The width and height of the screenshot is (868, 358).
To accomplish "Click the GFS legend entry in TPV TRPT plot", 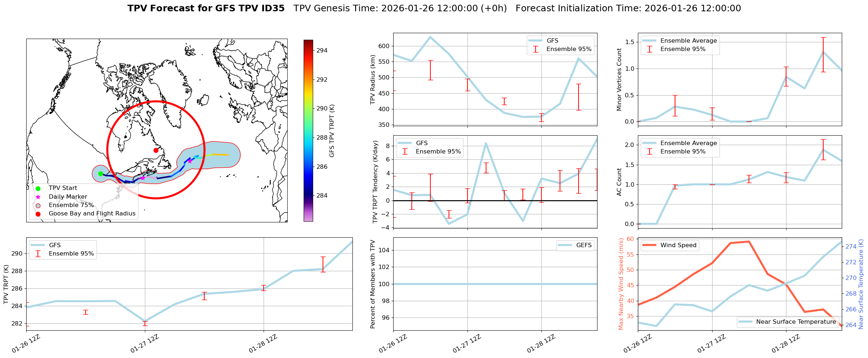I will coord(55,245).
